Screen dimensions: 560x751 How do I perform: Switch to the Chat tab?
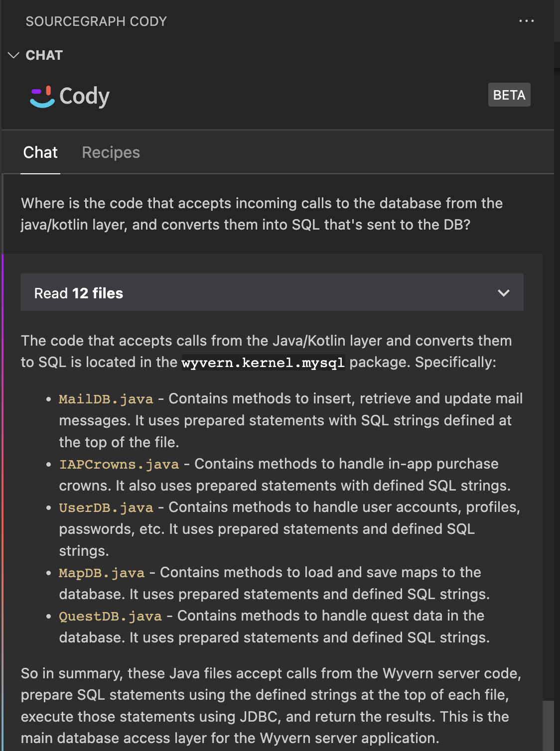pos(40,152)
